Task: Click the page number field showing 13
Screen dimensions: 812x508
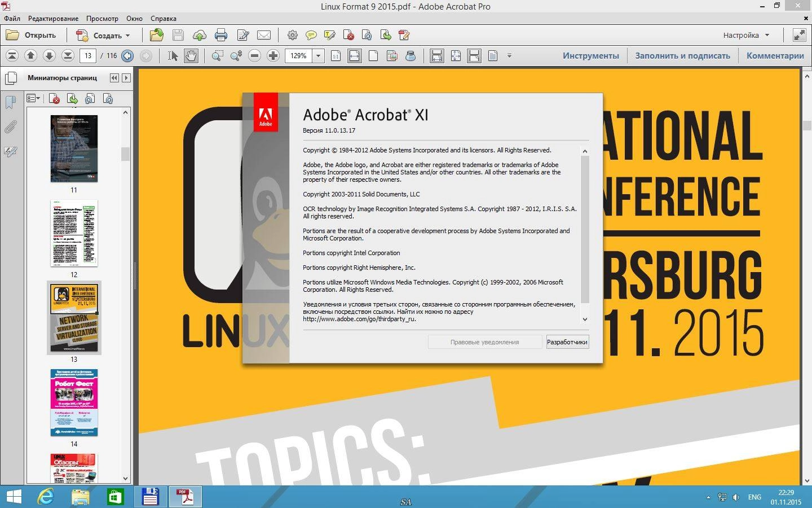Action: coord(88,55)
